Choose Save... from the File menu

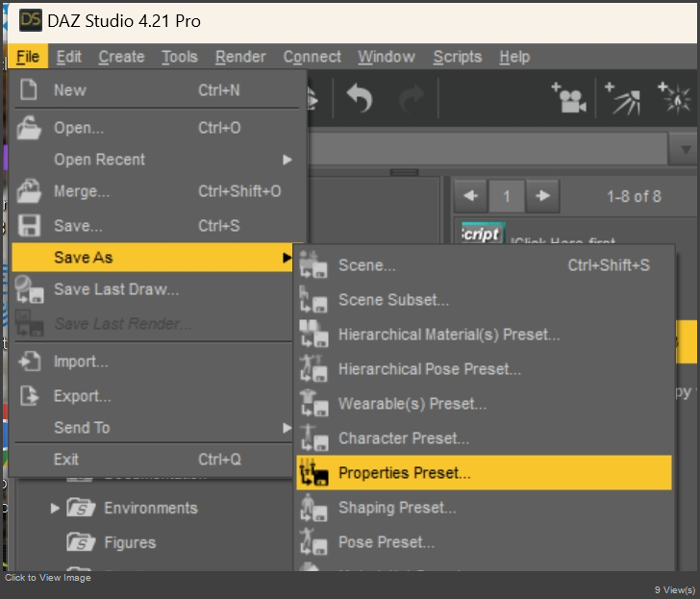[x=157, y=225]
